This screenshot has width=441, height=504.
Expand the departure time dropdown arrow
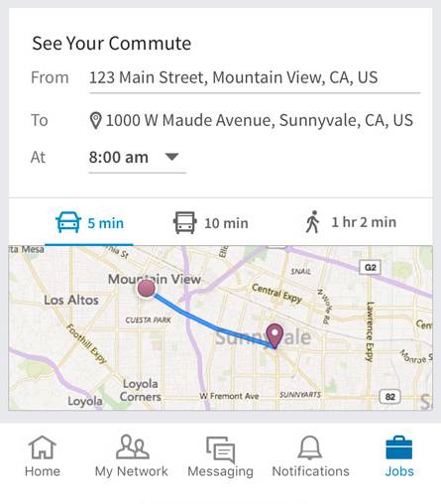pos(171,156)
